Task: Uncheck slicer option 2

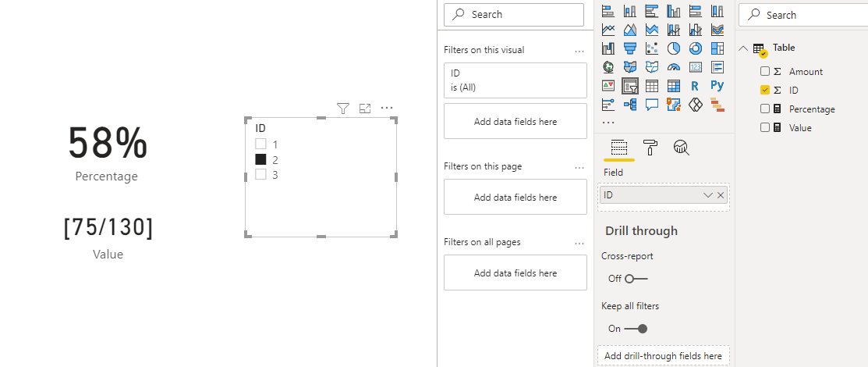Action: pyautogui.click(x=260, y=159)
